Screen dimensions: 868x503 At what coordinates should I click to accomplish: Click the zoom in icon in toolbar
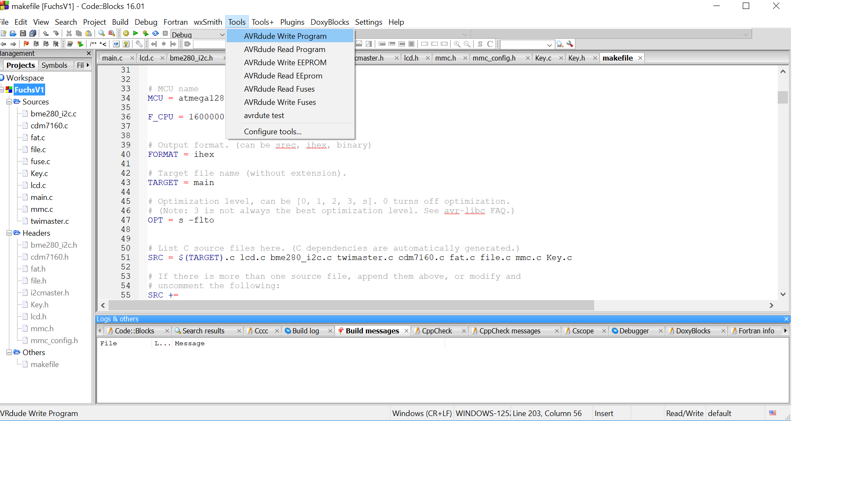[457, 44]
